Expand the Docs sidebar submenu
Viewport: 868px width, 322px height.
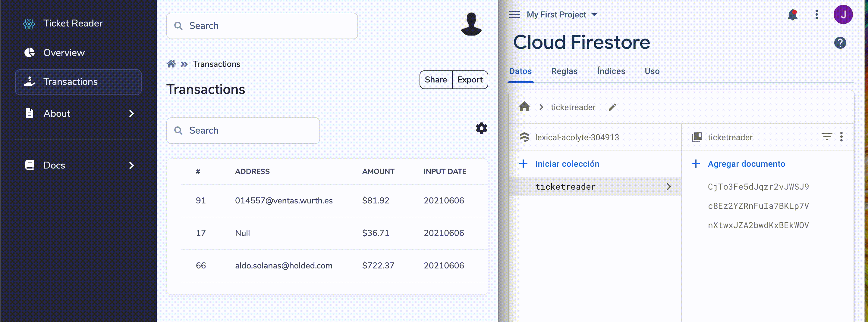[131, 166]
